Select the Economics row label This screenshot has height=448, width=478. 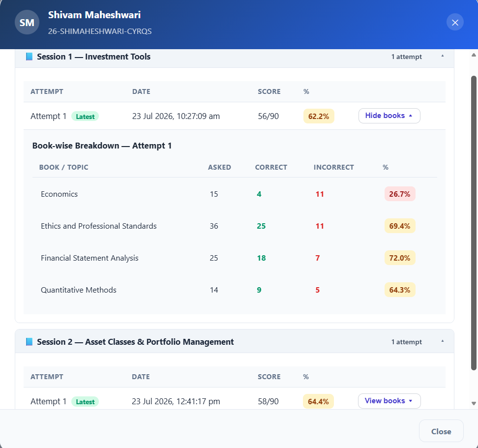59,194
